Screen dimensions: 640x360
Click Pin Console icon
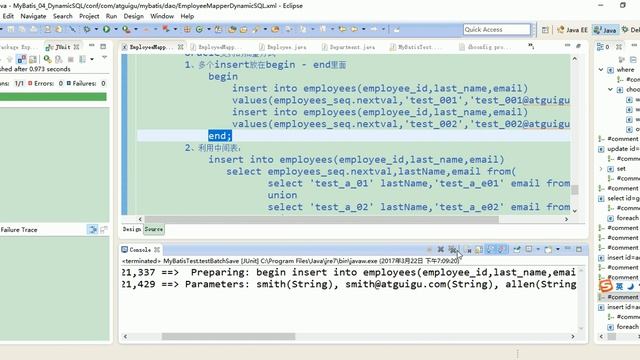[517, 249]
